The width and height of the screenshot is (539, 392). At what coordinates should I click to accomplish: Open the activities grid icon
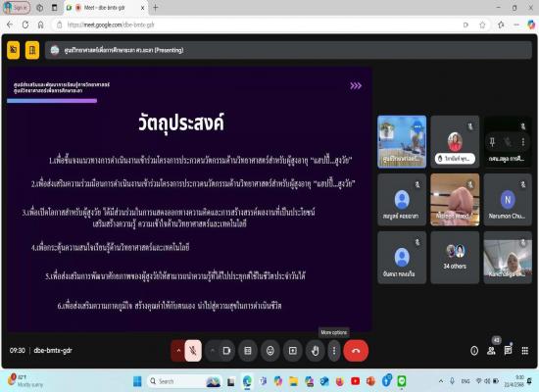coord(525,351)
